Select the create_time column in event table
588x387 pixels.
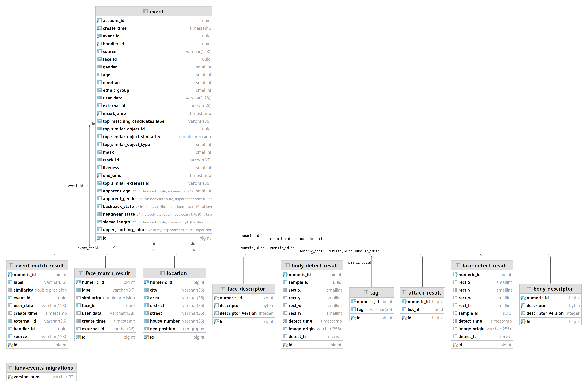tap(154, 28)
